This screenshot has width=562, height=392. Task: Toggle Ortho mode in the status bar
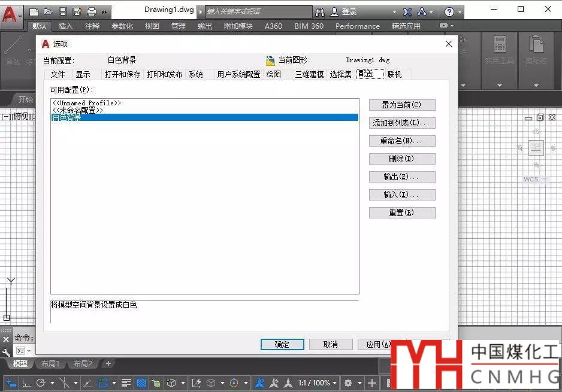tap(26, 382)
